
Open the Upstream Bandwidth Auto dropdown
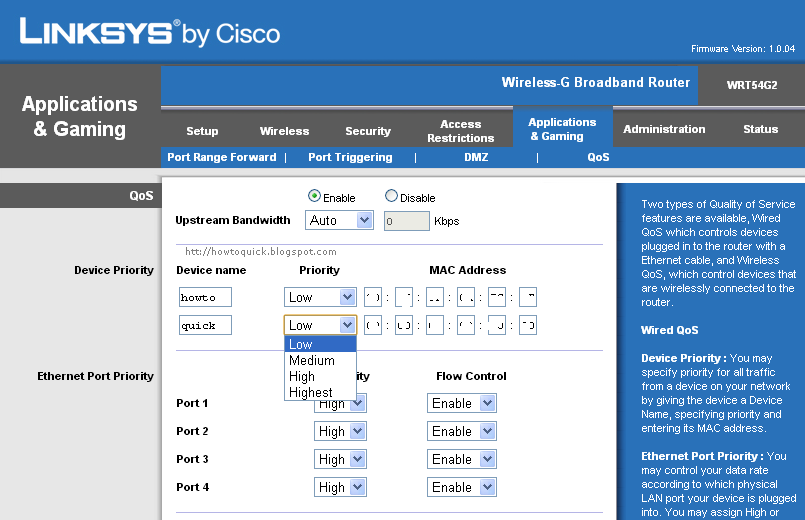(339, 220)
